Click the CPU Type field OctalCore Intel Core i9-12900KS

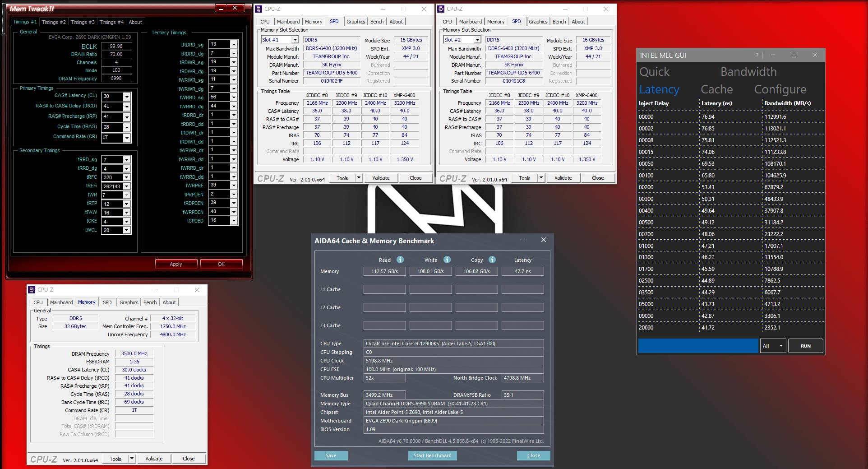(x=454, y=344)
